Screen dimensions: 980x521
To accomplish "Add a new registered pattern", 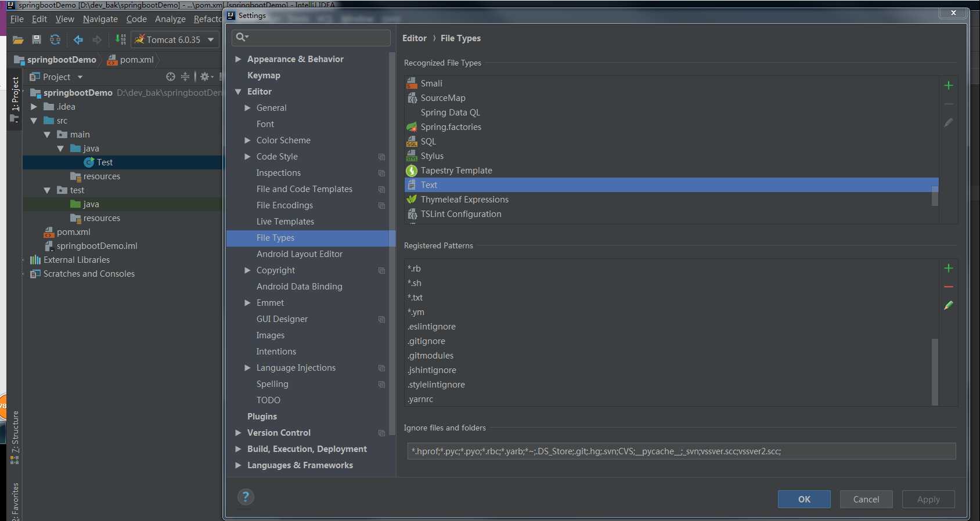I will [949, 268].
